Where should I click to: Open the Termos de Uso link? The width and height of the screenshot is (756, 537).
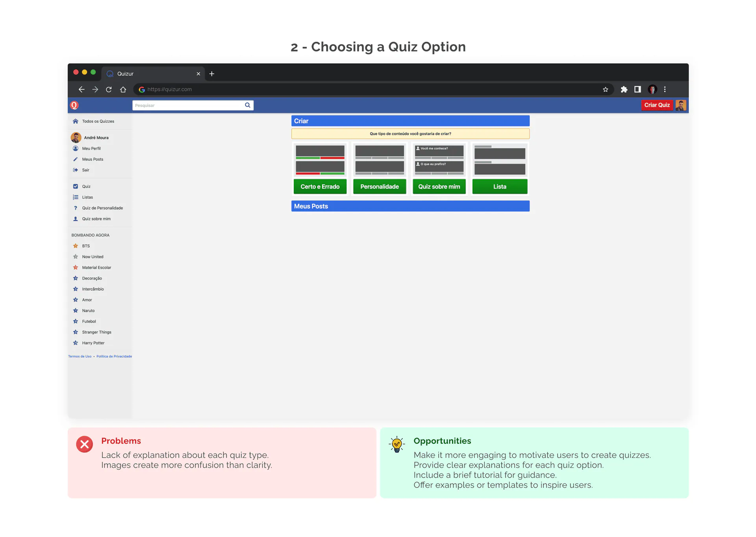pos(80,356)
